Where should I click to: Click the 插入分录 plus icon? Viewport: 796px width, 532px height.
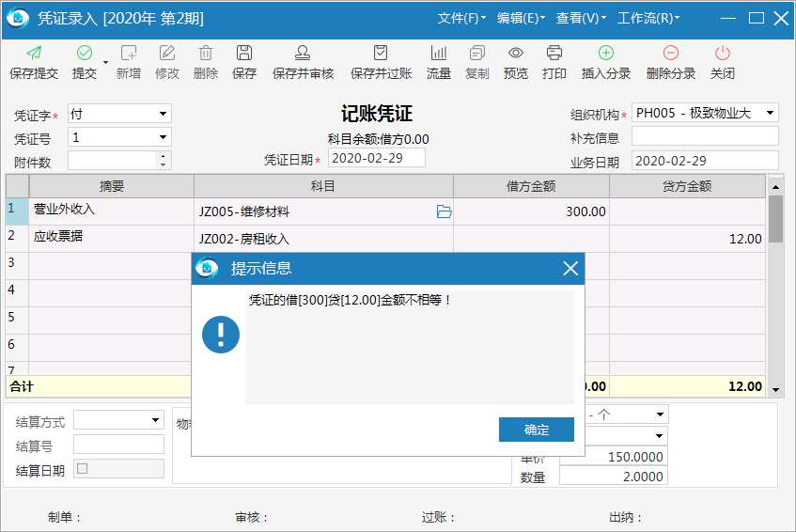pyautogui.click(x=606, y=53)
